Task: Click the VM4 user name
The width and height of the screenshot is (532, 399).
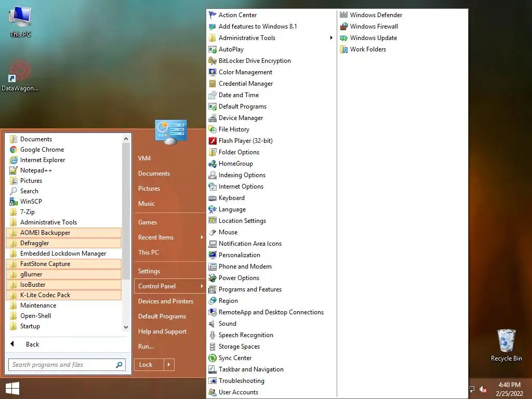Action: pos(144,158)
